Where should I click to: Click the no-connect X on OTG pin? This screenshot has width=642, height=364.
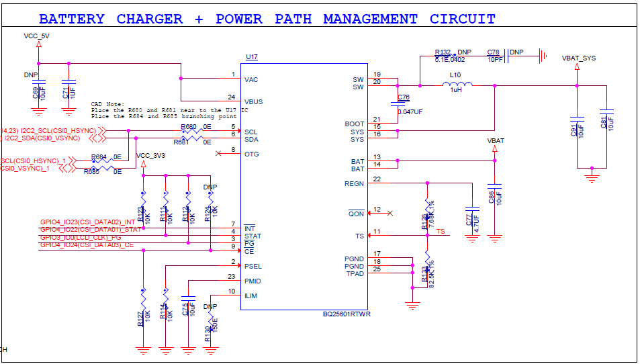pos(218,154)
